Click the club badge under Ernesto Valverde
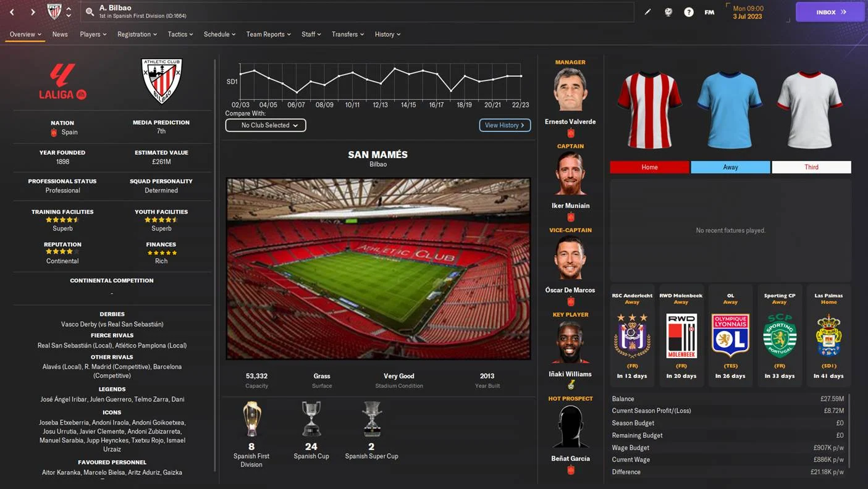 571,133
